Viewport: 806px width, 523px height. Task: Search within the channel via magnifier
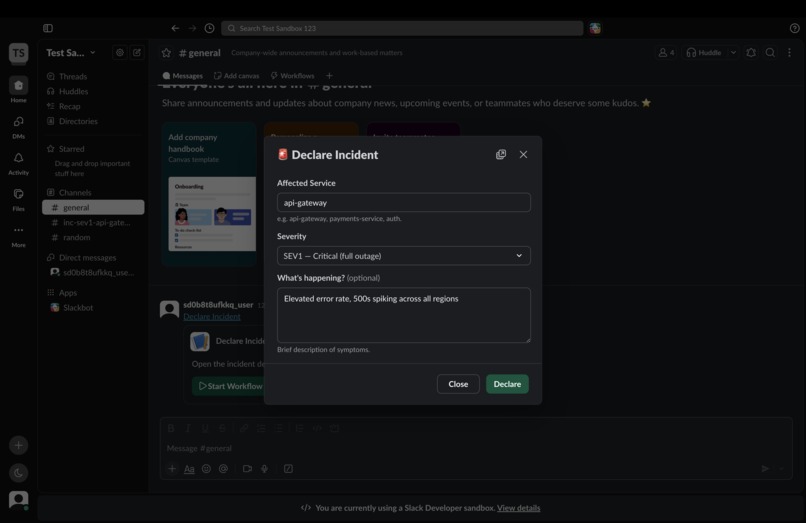pyautogui.click(x=770, y=52)
